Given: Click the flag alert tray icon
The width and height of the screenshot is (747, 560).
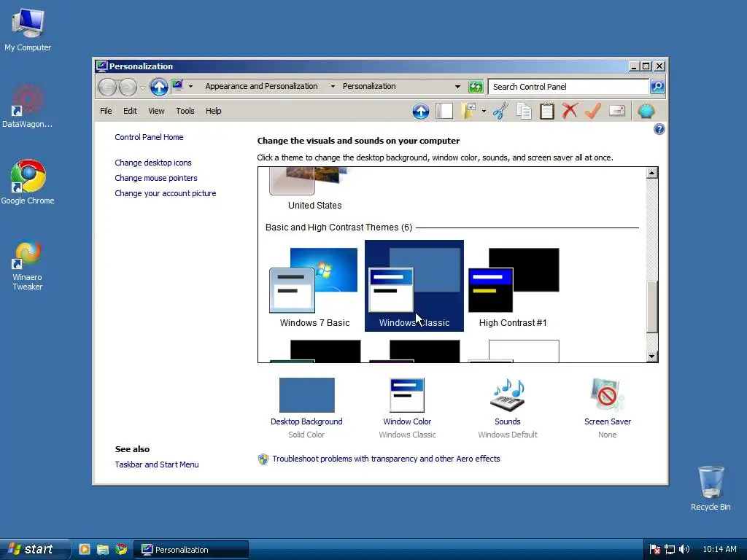Looking at the screenshot, I should 655,550.
